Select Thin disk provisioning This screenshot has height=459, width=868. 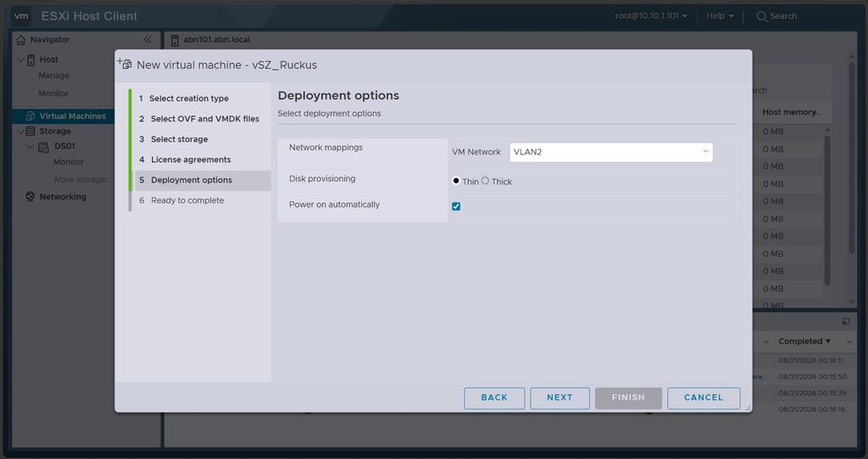[x=456, y=181]
